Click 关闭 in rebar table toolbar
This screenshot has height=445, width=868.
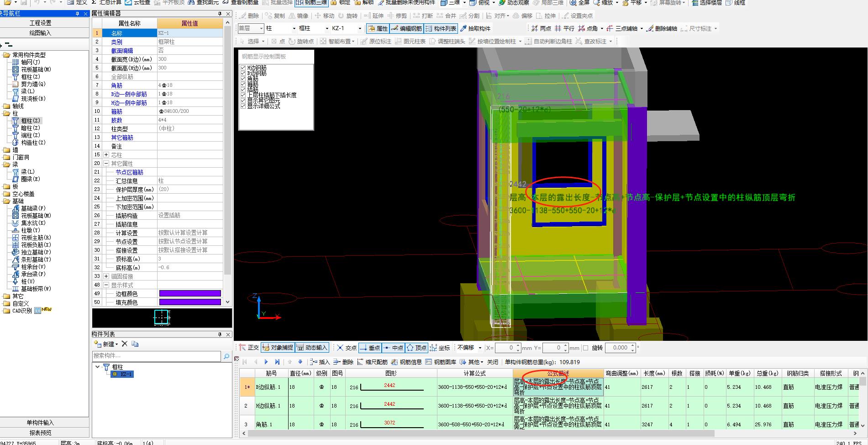493,362
